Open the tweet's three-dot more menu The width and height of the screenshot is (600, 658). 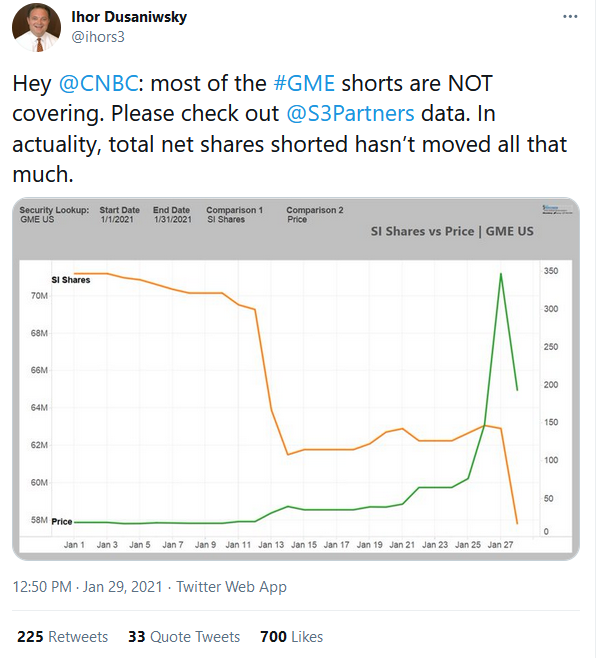tap(569, 18)
